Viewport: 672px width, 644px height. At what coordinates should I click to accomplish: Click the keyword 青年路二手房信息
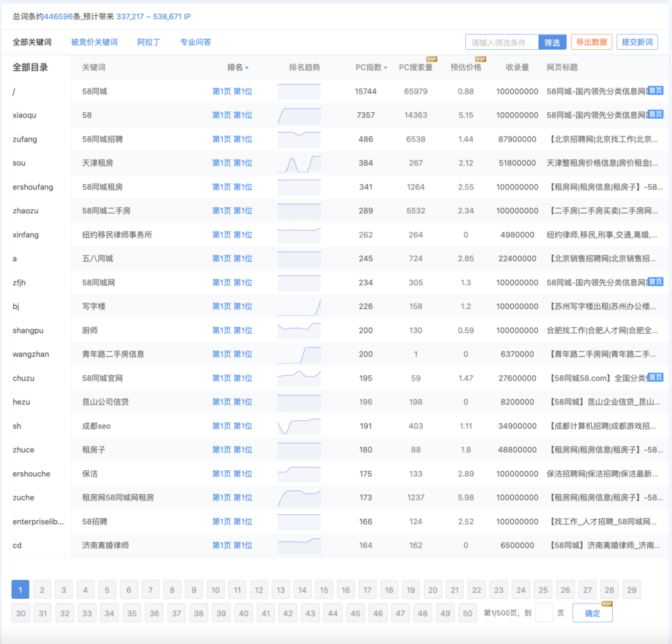[113, 354]
